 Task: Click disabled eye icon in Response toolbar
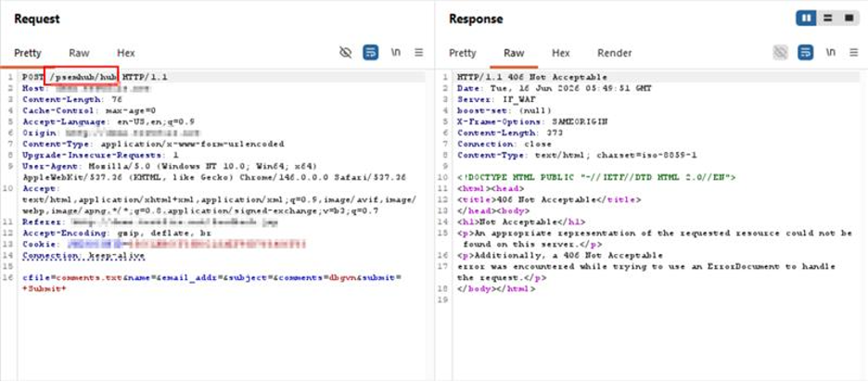pyautogui.click(x=781, y=53)
